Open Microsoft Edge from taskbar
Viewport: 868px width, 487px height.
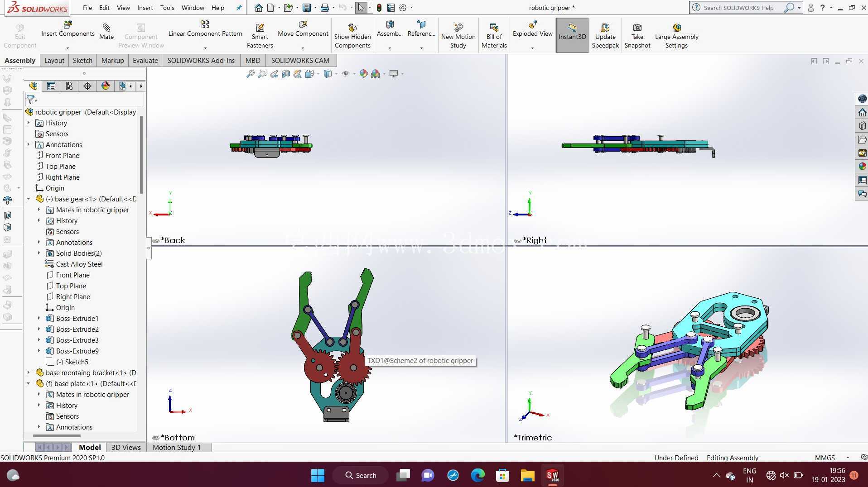pyautogui.click(x=477, y=475)
